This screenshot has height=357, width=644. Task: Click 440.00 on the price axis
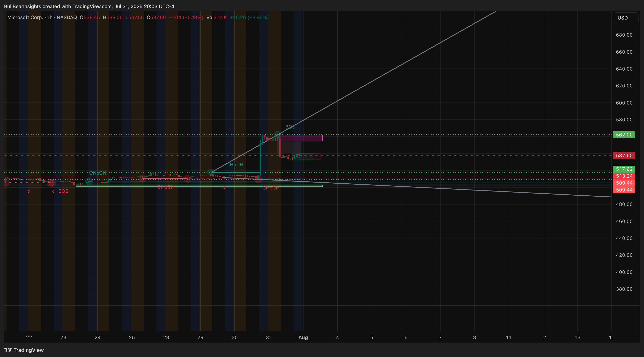[624, 238]
